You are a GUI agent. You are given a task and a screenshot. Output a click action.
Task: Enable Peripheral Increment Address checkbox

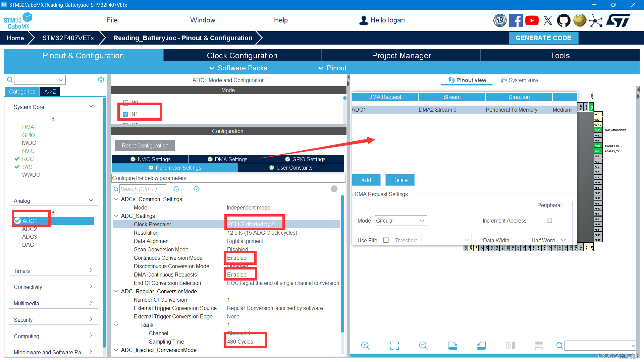(549, 221)
